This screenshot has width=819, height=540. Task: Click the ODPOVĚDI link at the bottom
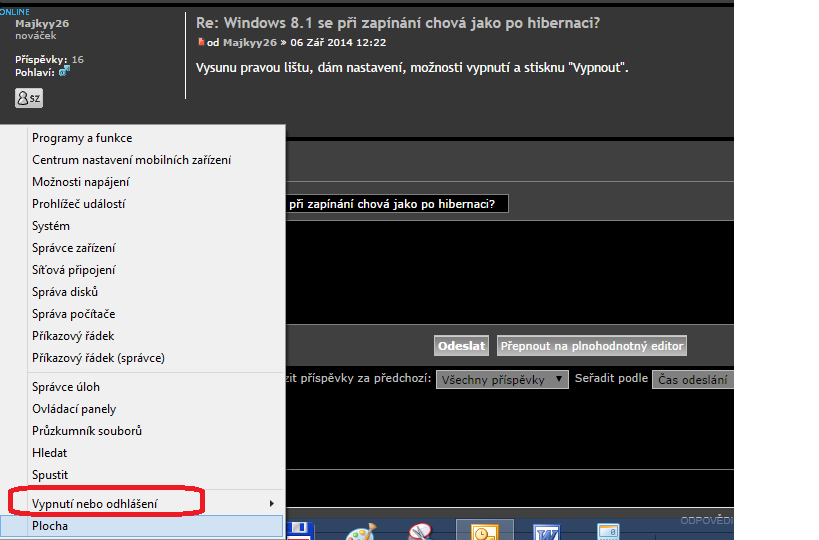(706, 520)
